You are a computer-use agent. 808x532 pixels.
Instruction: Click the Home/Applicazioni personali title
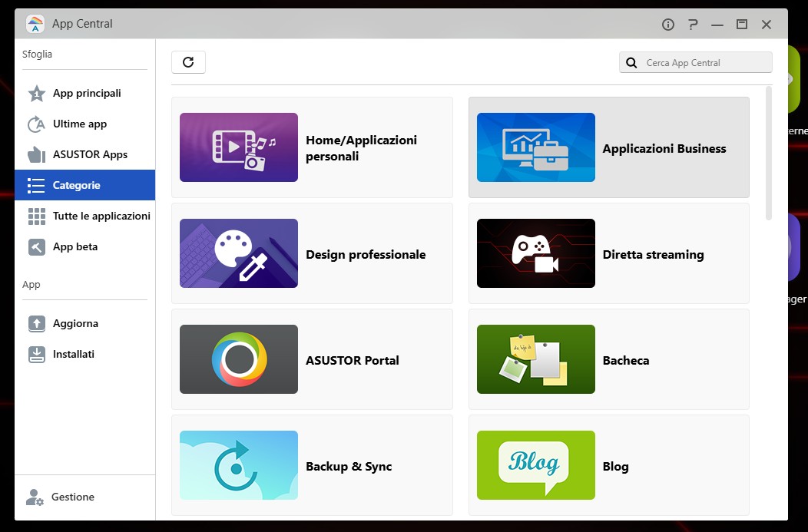(x=361, y=148)
